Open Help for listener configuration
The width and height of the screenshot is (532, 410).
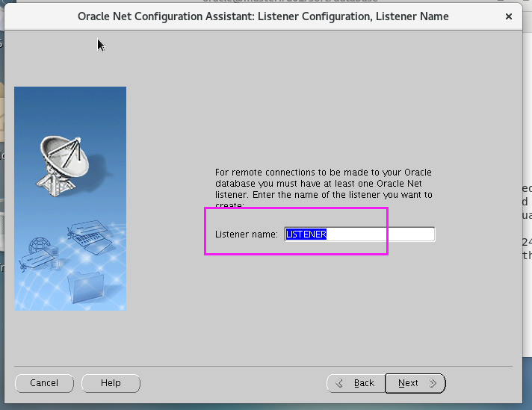(111, 383)
